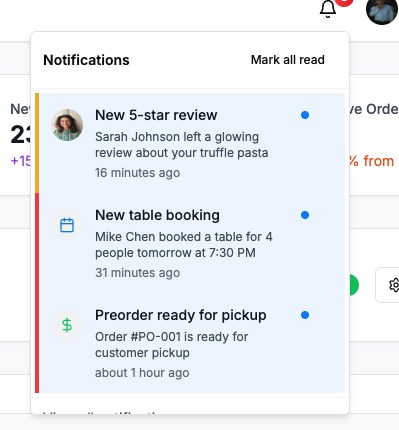
Task: Click the 'Order #PO-001 is ready' message text
Action: point(171,345)
